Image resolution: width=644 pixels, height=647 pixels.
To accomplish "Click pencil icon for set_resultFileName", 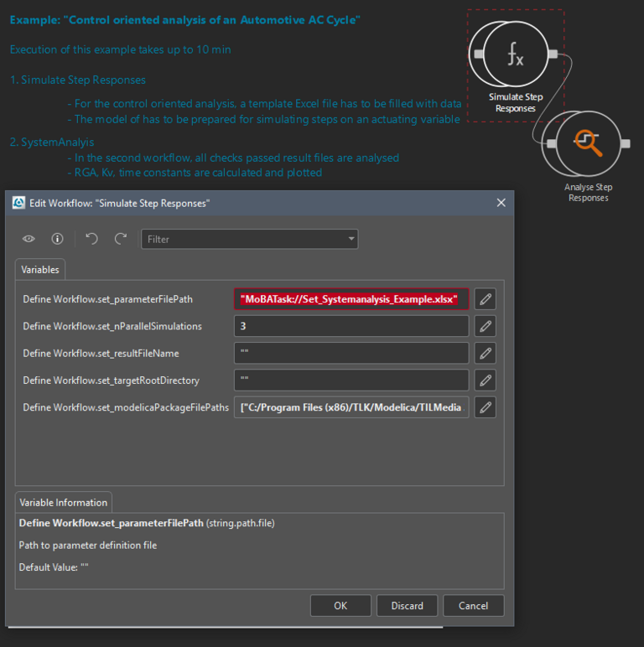I will tap(485, 353).
